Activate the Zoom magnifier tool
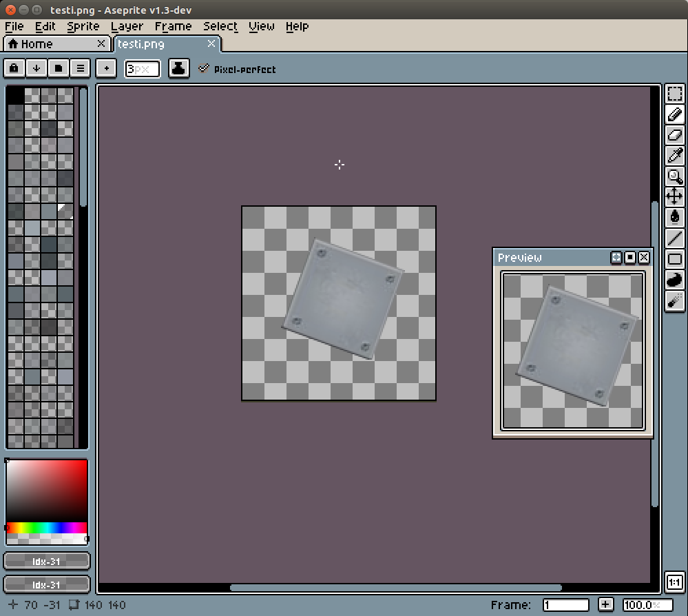The width and height of the screenshot is (688, 616). 675,177
